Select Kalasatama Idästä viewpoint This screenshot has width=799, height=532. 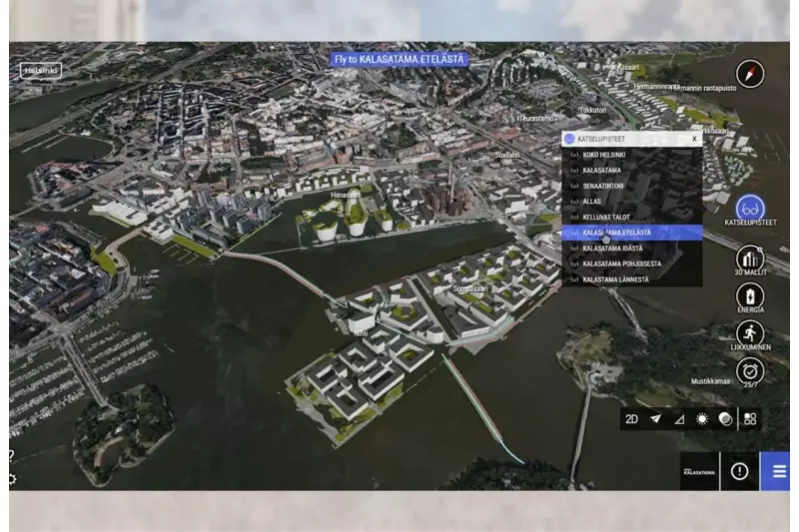(x=632, y=249)
